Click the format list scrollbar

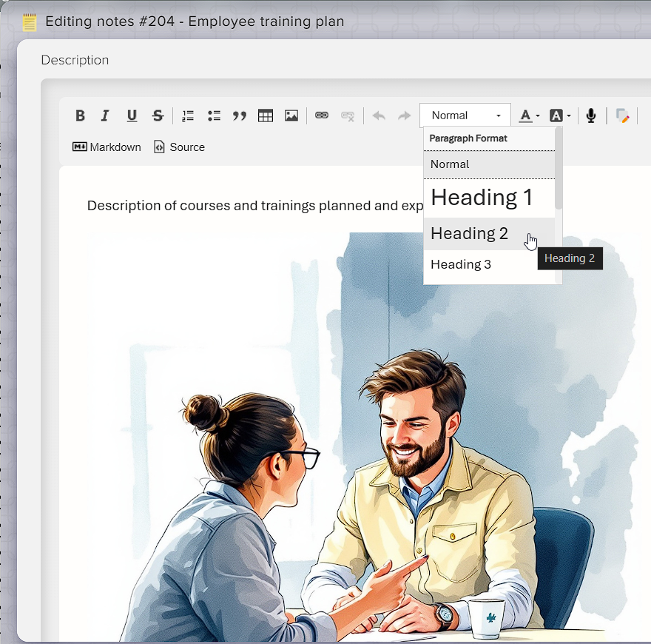[x=559, y=168]
